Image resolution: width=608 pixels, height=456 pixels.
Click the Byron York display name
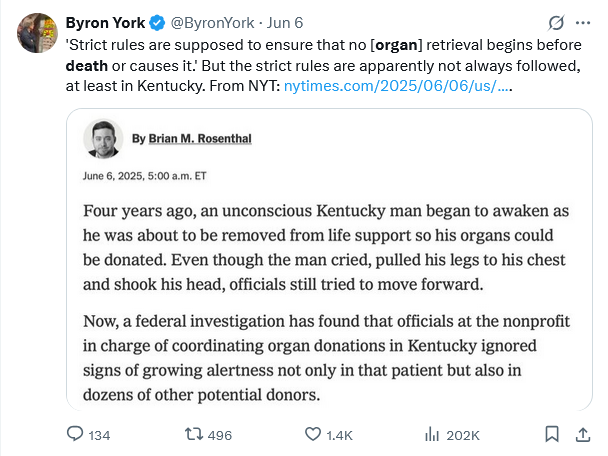[105, 22]
